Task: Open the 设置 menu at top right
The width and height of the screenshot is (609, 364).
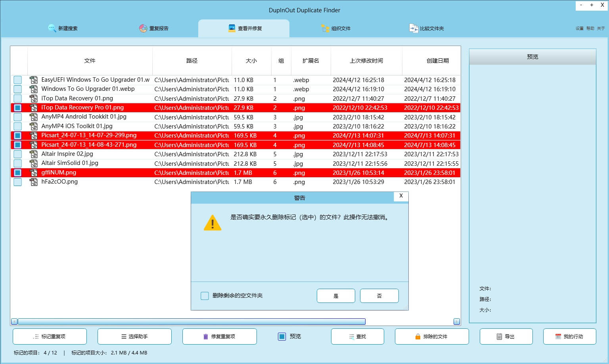Action: (579, 29)
